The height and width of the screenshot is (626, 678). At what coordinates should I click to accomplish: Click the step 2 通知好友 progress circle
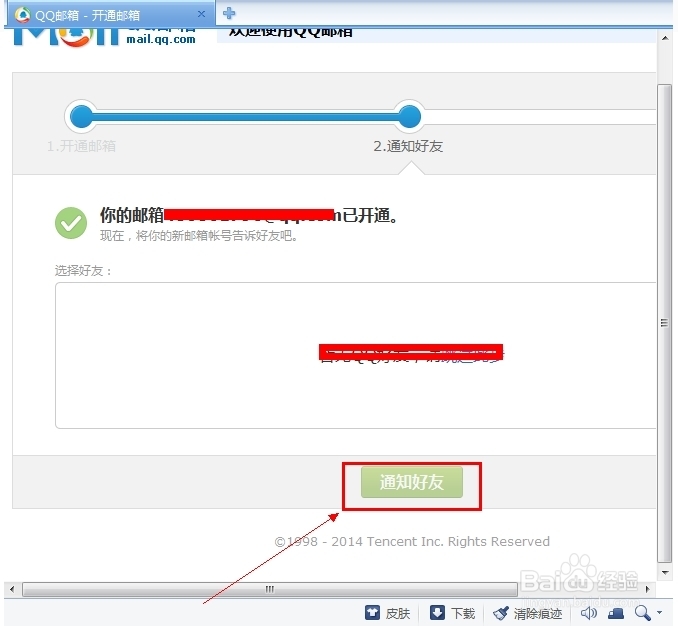coord(409,117)
